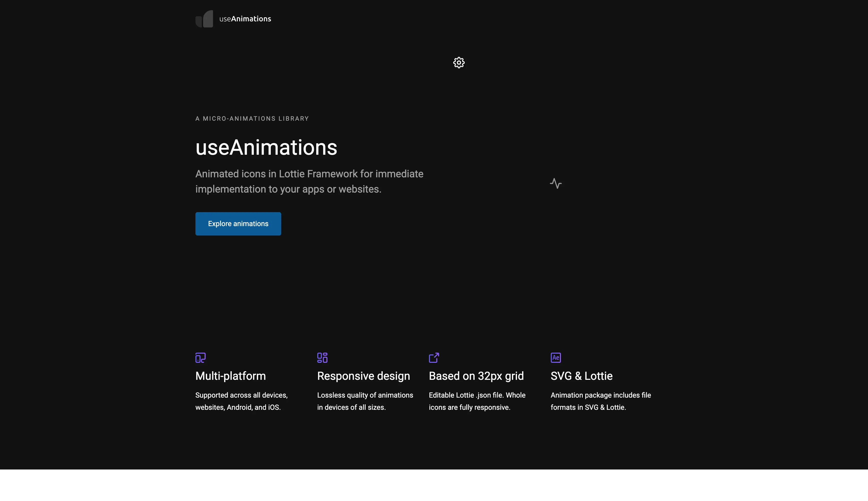
Task: Click the SVG & Lottie heading
Action: pyautogui.click(x=581, y=376)
